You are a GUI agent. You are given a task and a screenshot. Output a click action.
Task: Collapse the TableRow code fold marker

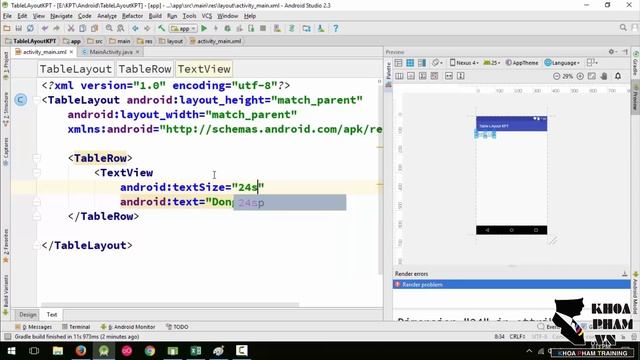(37, 158)
